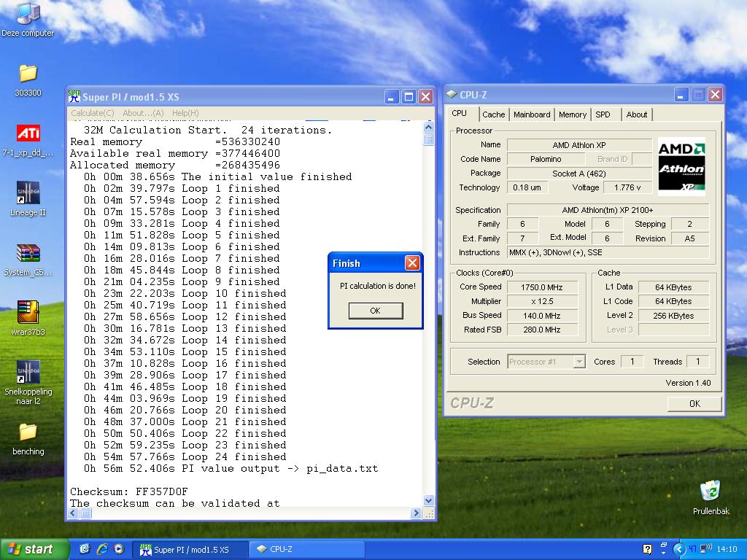Maximize the Super PI window

point(409,97)
